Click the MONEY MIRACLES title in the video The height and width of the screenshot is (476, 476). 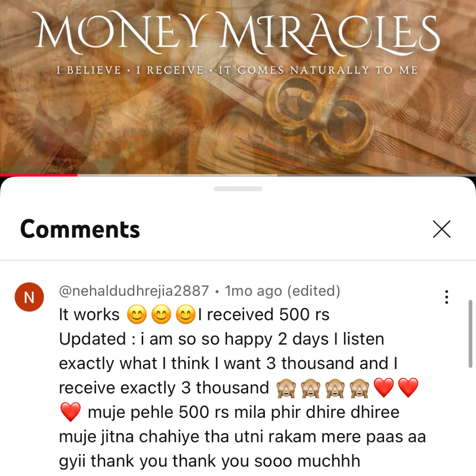pos(238,33)
